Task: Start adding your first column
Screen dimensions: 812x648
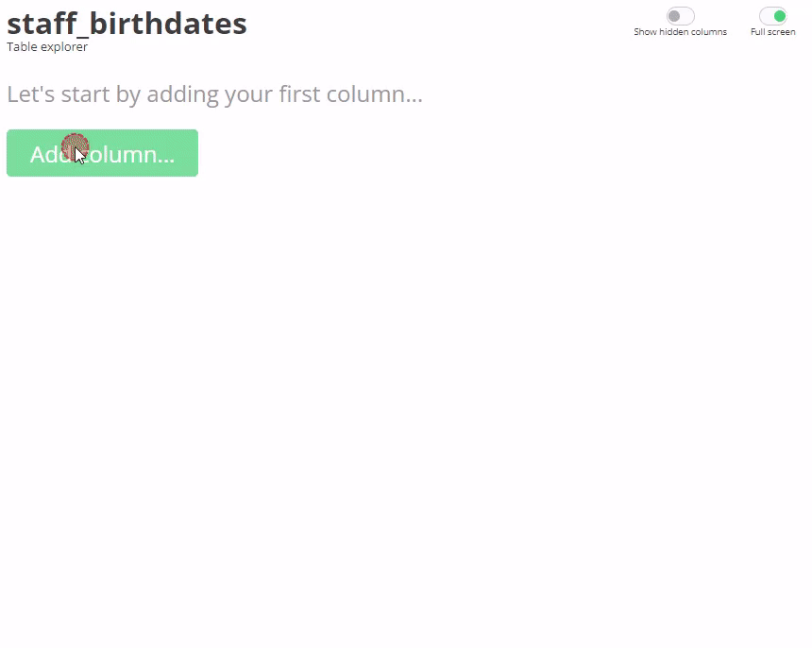Action: click(x=102, y=153)
